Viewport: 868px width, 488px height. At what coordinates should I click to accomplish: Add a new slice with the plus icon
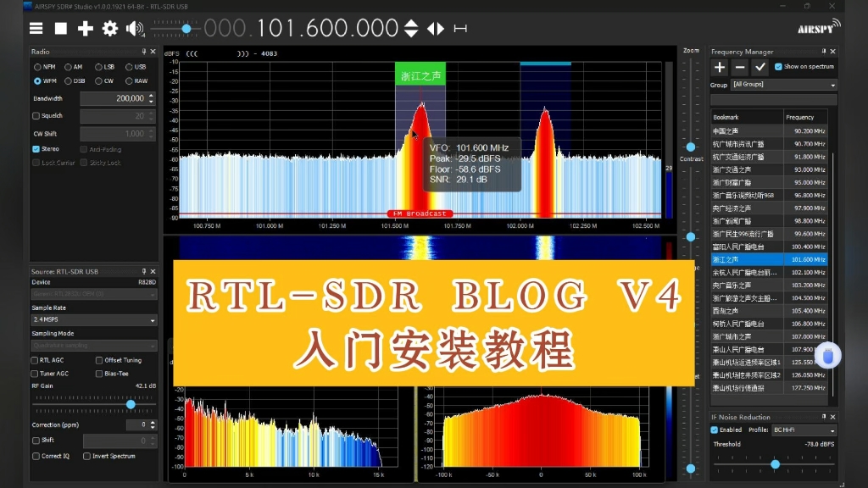point(86,28)
